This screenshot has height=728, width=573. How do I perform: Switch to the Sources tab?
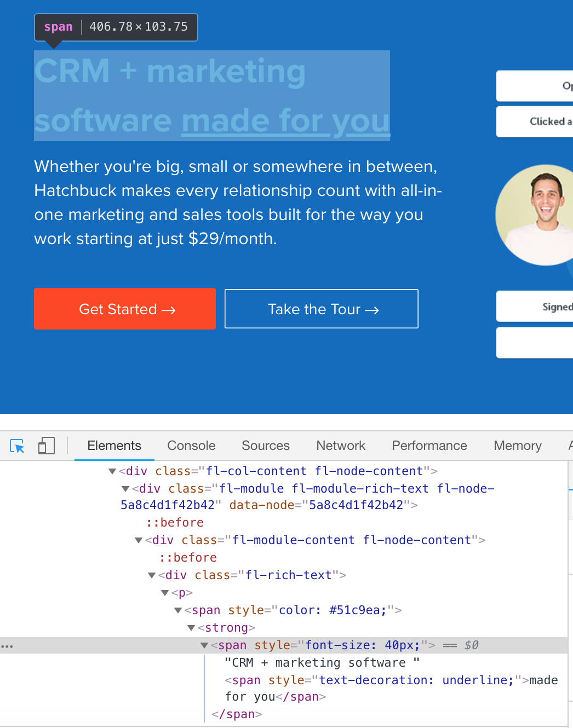[266, 446]
